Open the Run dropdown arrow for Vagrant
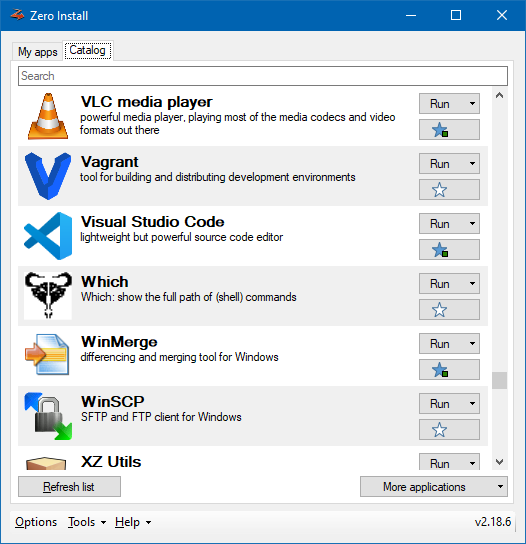Viewport: 526px width, 544px height. (x=472, y=163)
